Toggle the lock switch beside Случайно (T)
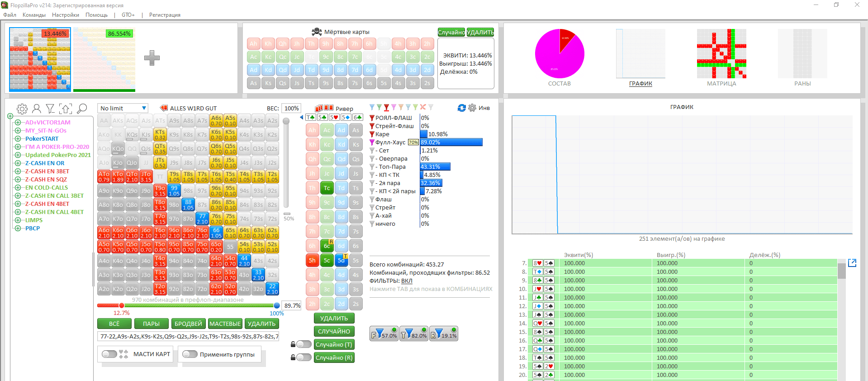This screenshot has width=868, height=381. click(x=303, y=344)
